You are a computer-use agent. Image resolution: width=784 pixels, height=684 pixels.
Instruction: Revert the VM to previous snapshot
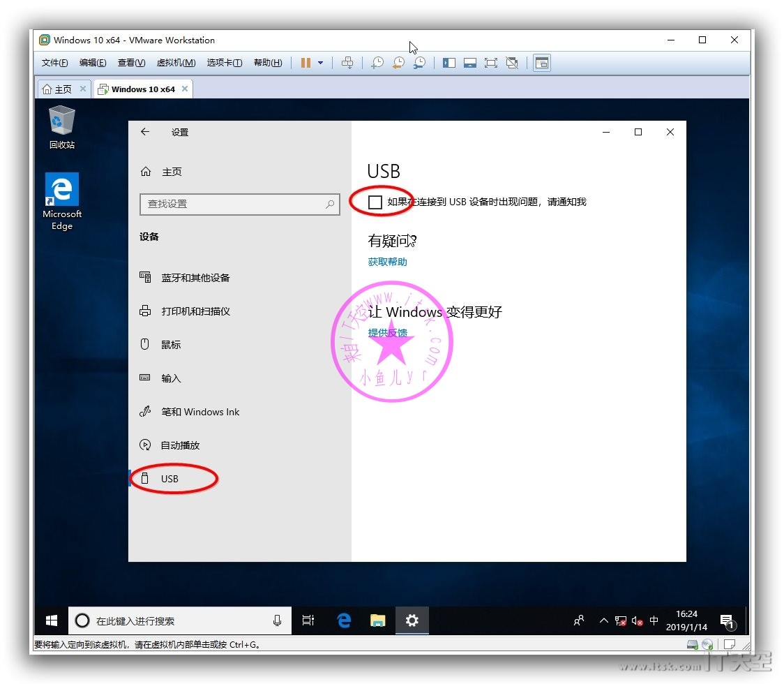point(398,63)
